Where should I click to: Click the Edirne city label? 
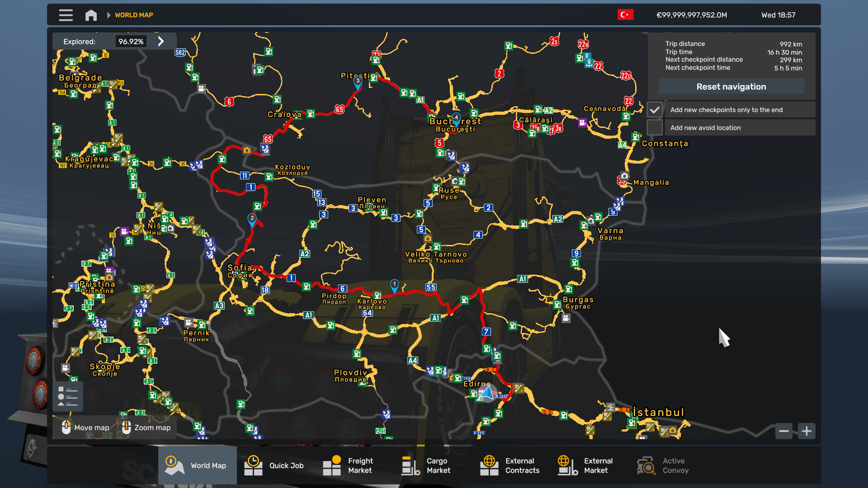(x=477, y=384)
